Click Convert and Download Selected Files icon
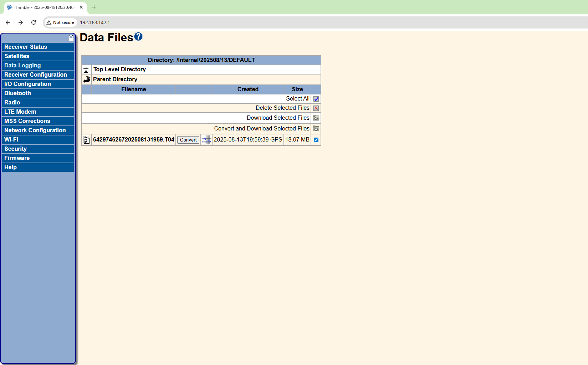The image size is (588, 365). click(x=316, y=129)
